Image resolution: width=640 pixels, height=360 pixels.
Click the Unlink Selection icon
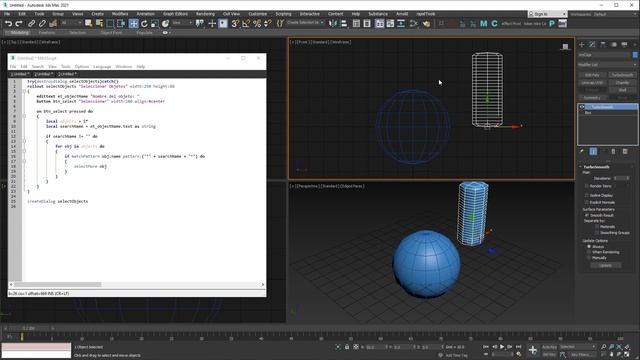pyautogui.click(x=42, y=24)
